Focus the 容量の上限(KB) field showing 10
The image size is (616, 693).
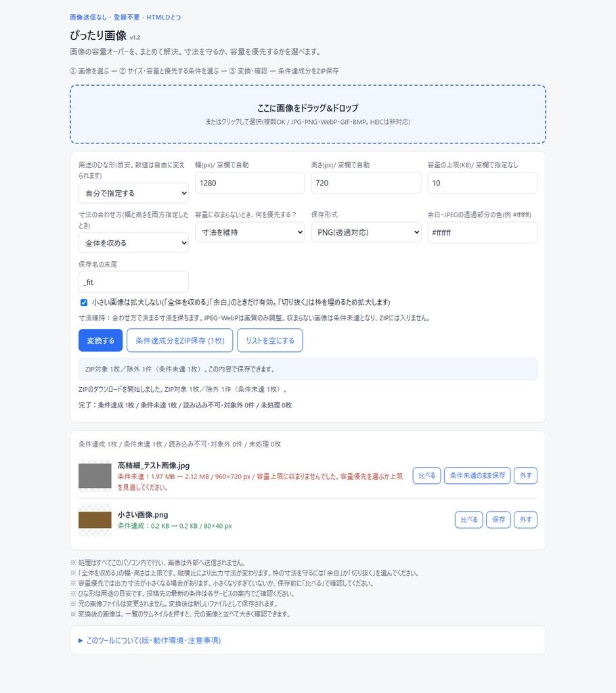(482, 183)
